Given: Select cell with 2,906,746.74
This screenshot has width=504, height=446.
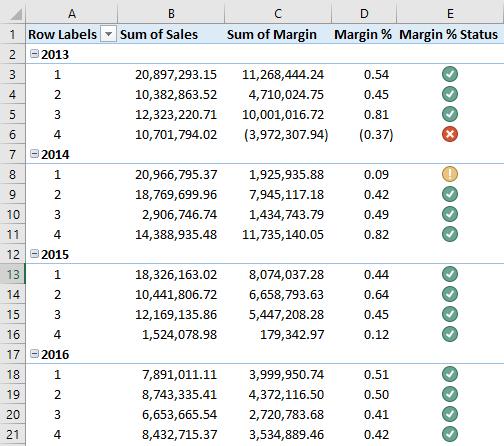Looking at the screenshot, I should click(171, 214).
